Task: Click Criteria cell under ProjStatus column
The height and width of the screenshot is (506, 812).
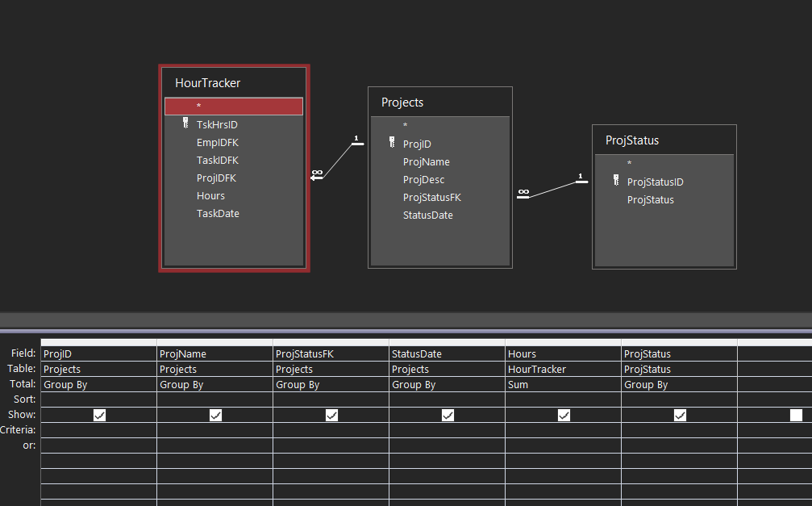Action: (680, 430)
